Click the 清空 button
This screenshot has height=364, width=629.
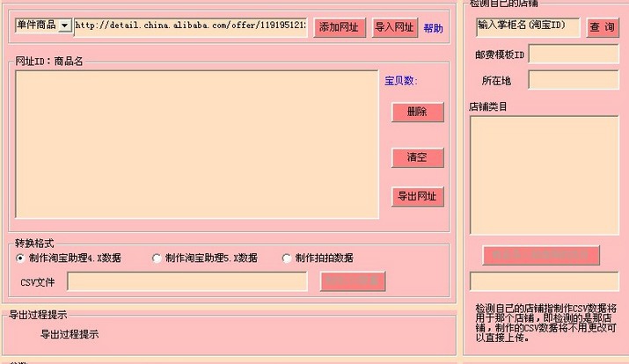pyautogui.click(x=418, y=157)
